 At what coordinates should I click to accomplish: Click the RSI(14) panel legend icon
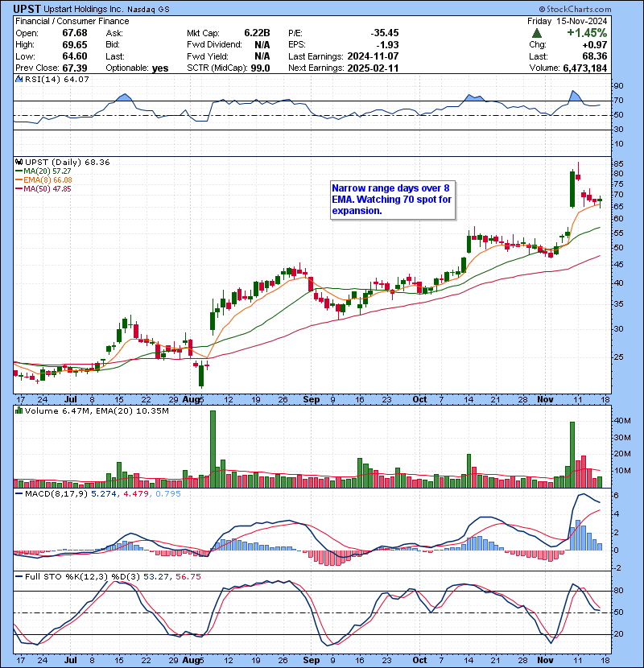[x=19, y=79]
